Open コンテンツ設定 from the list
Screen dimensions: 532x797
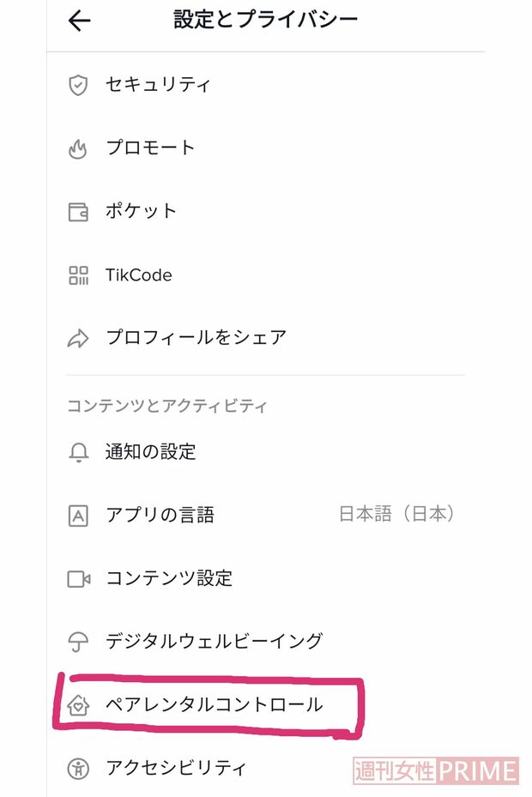tap(167, 577)
